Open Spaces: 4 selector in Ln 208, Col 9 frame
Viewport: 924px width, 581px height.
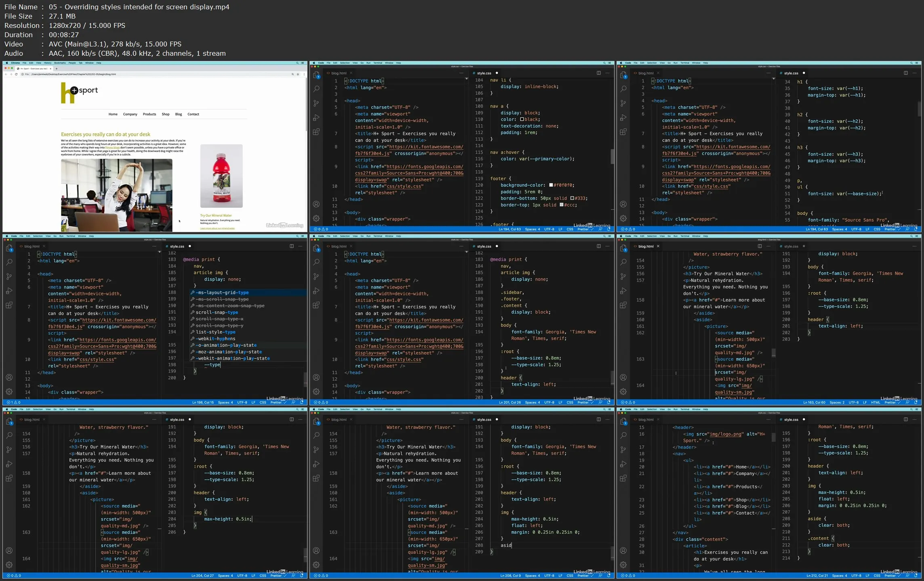point(533,576)
